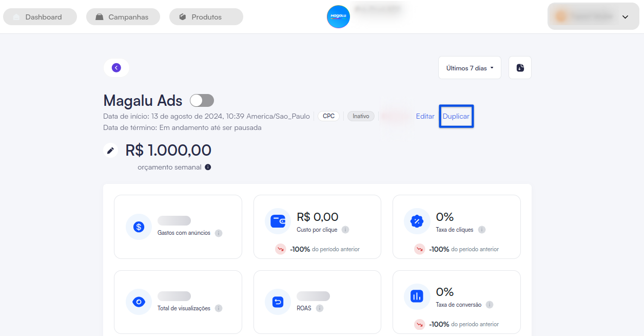Click info icon next to Custo por clique

coord(345,230)
